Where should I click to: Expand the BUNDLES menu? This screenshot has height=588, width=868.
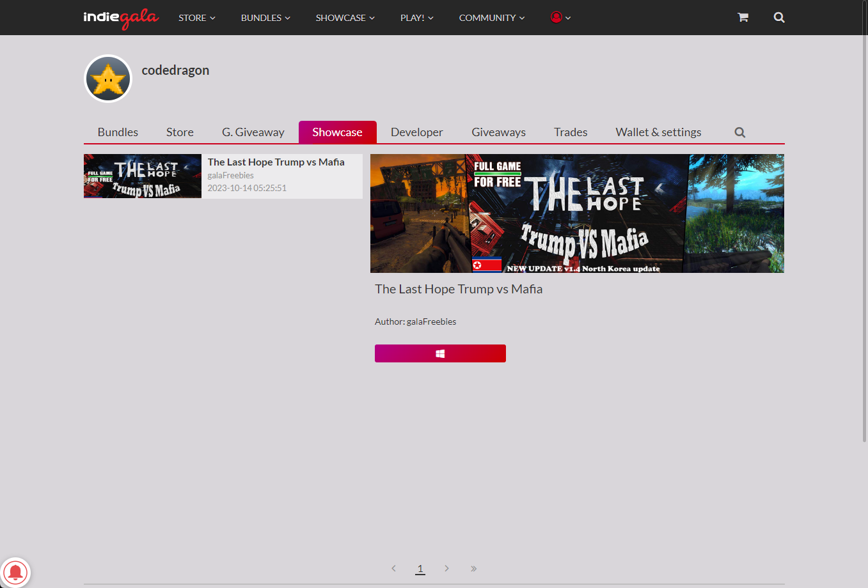coord(265,18)
